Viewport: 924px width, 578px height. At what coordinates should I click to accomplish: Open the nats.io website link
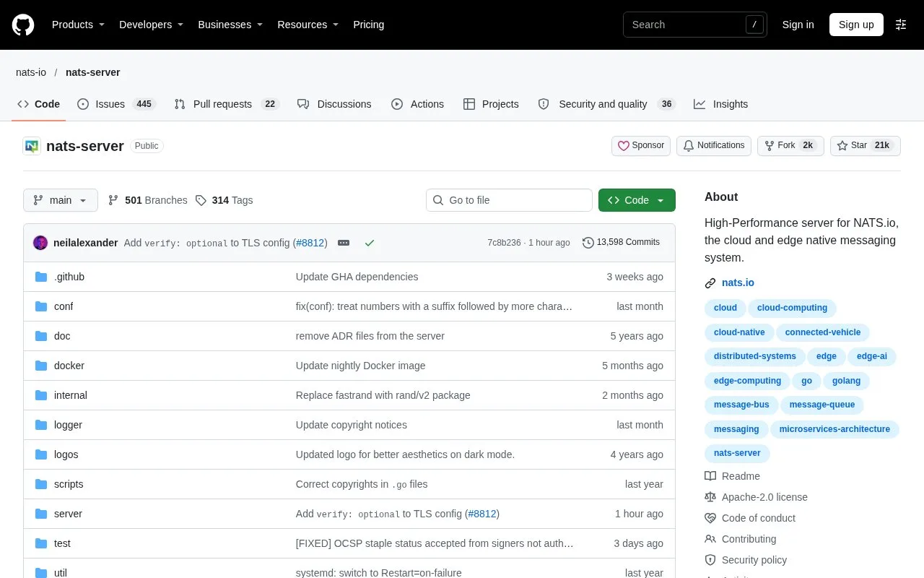(x=738, y=282)
